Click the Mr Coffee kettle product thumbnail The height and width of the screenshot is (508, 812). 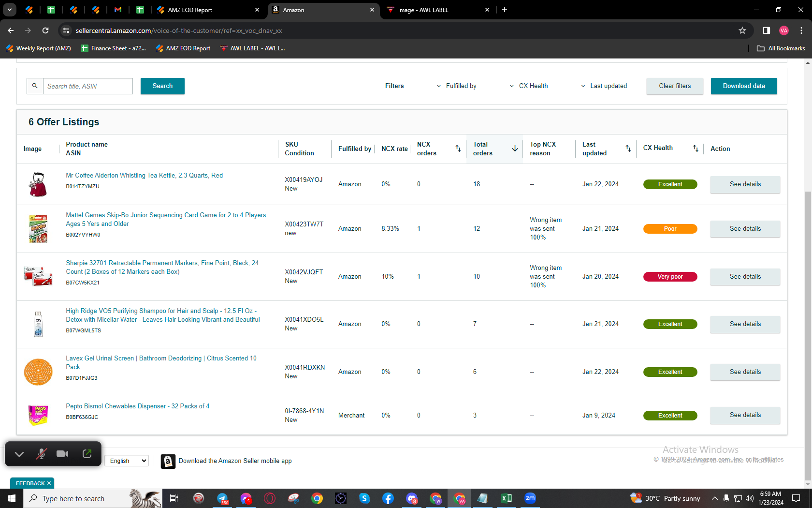[38, 184]
